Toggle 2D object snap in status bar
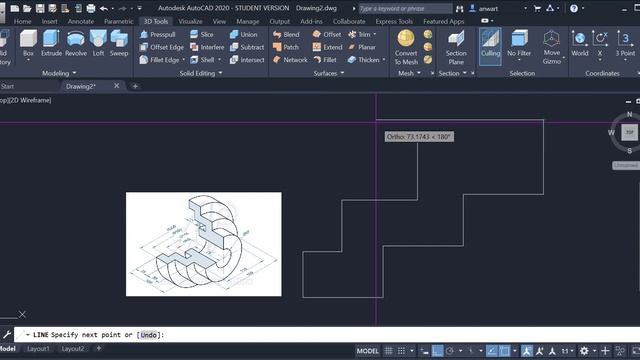The height and width of the screenshot is (360, 640). tap(505, 351)
